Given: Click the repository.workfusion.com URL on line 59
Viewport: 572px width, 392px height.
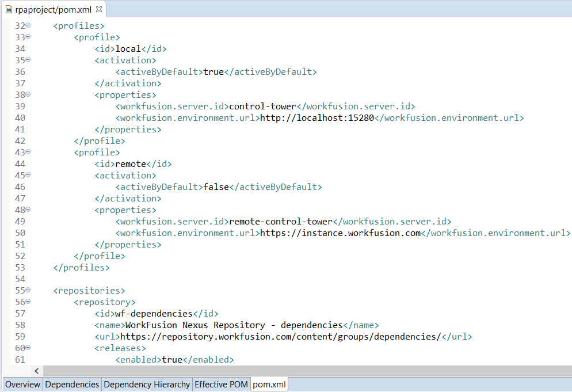Looking at the screenshot, I should tap(280, 337).
